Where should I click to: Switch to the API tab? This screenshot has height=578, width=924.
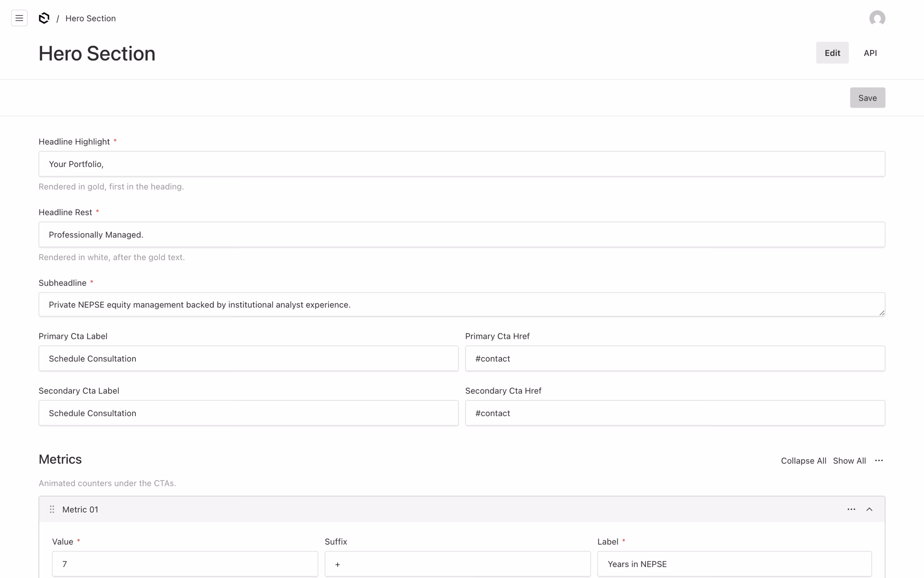870,53
